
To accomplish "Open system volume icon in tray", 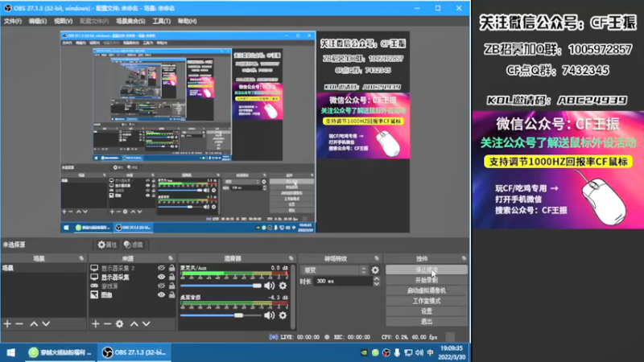I will pos(419,352).
